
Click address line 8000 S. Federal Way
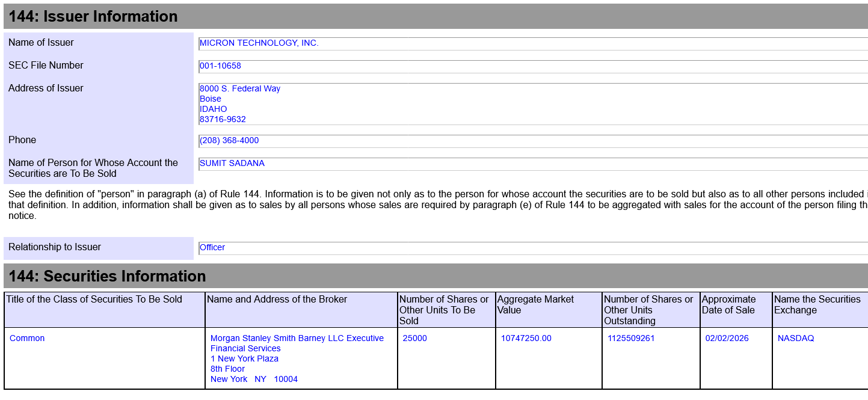(x=240, y=88)
